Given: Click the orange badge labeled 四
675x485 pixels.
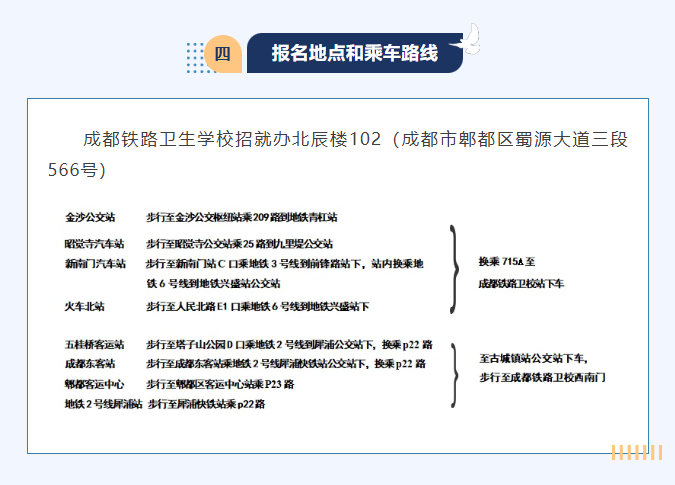Looking at the screenshot, I should tap(223, 54).
